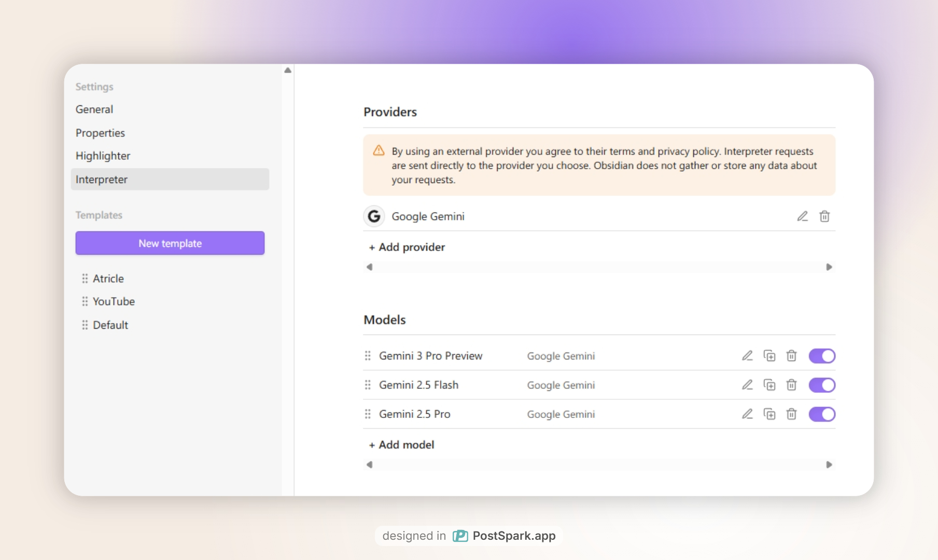Edit the Gemini 3 Pro Preview model
The height and width of the screenshot is (560, 938).
747,356
